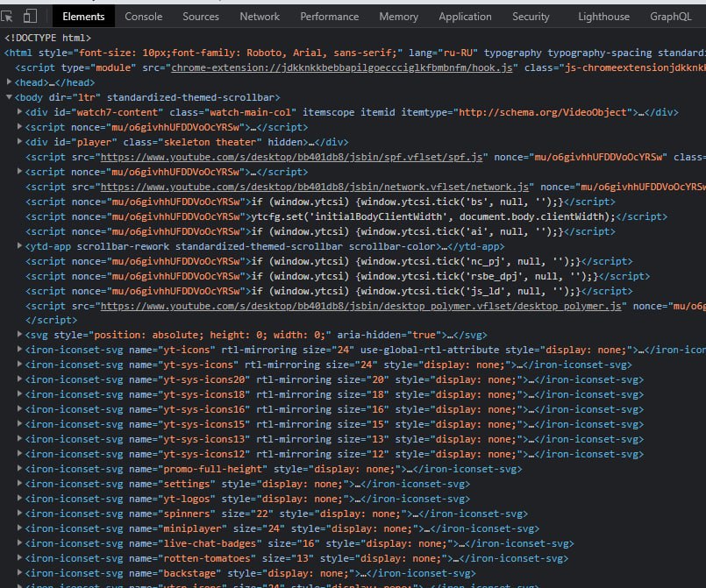Expand the player skeleton theater div
Viewport: 706px width, 588px height.
19,141
